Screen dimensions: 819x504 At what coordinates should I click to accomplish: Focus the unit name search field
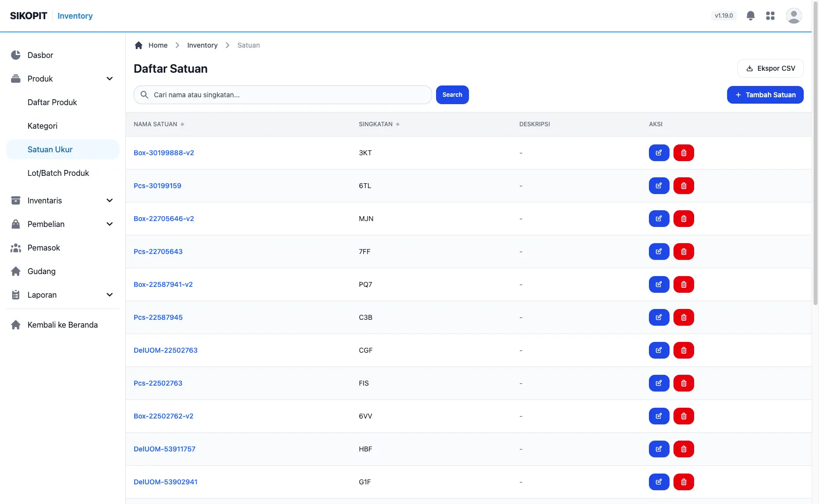click(283, 95)
